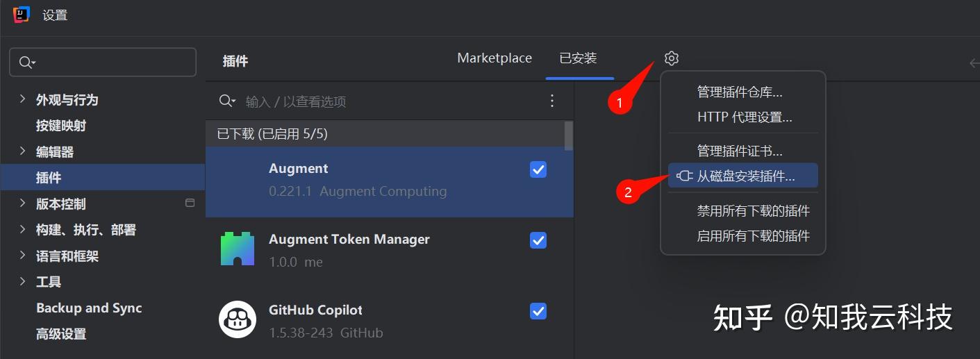Screen dimensions: 980x359
Task: Click the IntelliJ logo in the title bar
Action: [22, 15]
